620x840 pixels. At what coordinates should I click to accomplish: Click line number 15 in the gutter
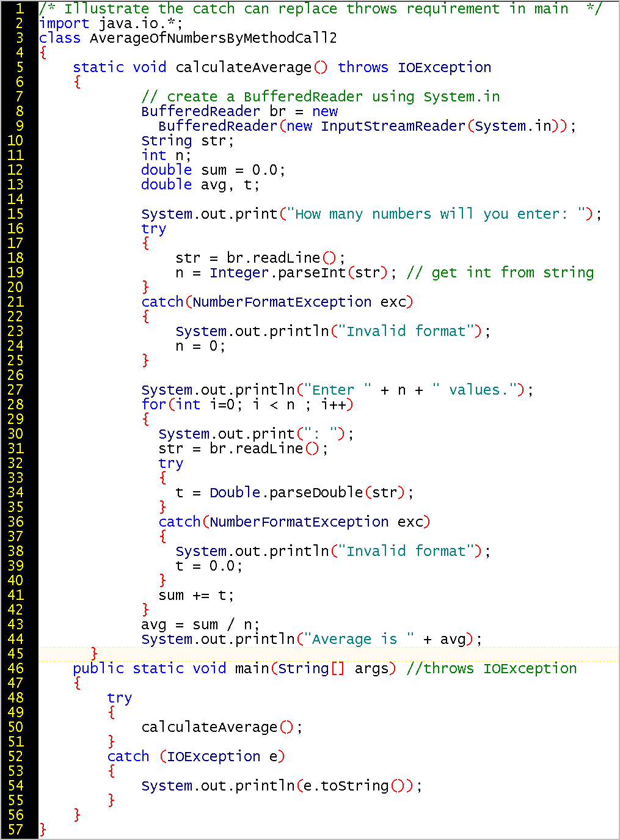click(x=16, y=214)
